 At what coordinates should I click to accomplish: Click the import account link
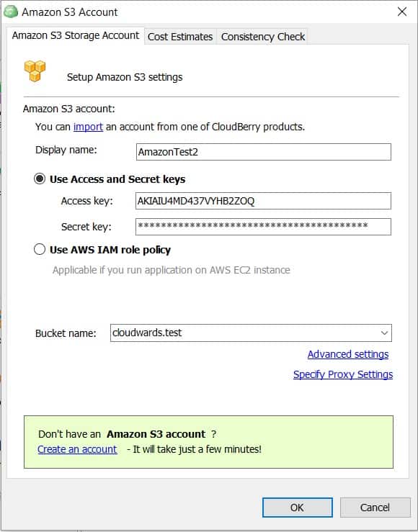[x=88, y=127]
